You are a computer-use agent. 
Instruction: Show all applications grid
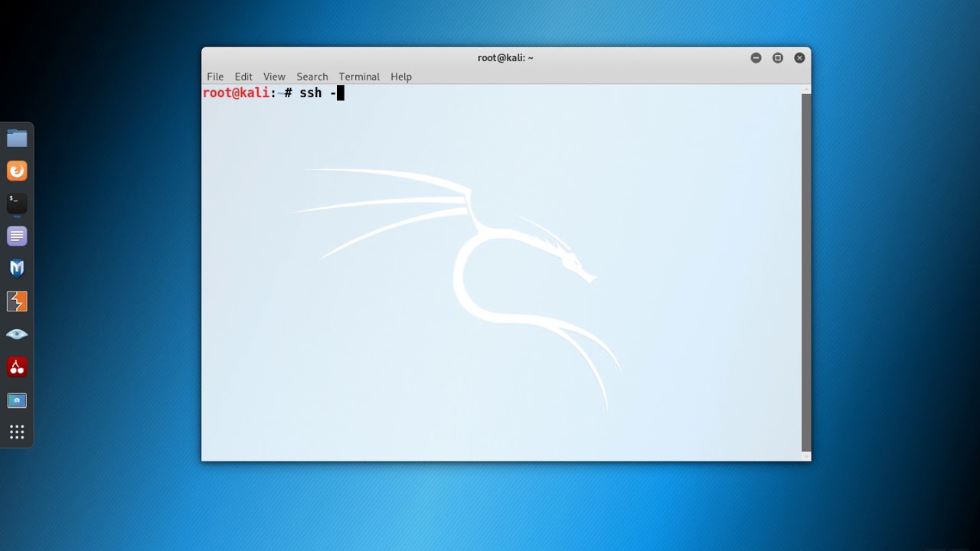coord(17,432)
